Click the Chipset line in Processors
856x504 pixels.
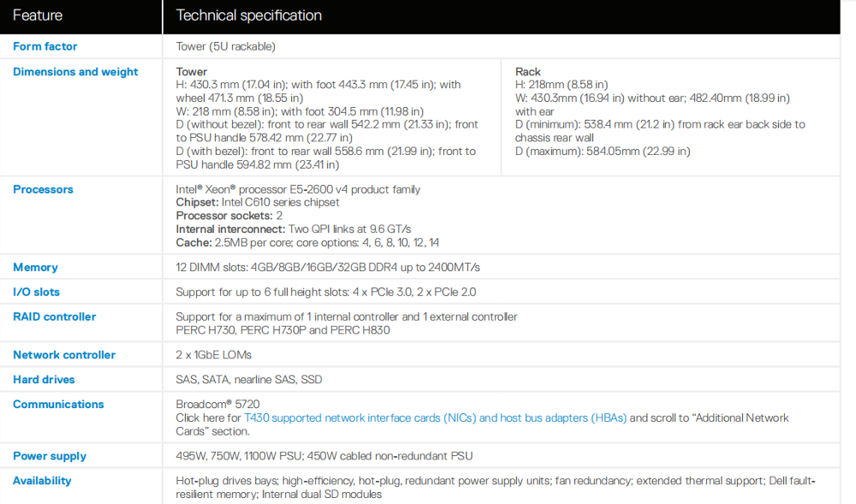click(257, 202)
